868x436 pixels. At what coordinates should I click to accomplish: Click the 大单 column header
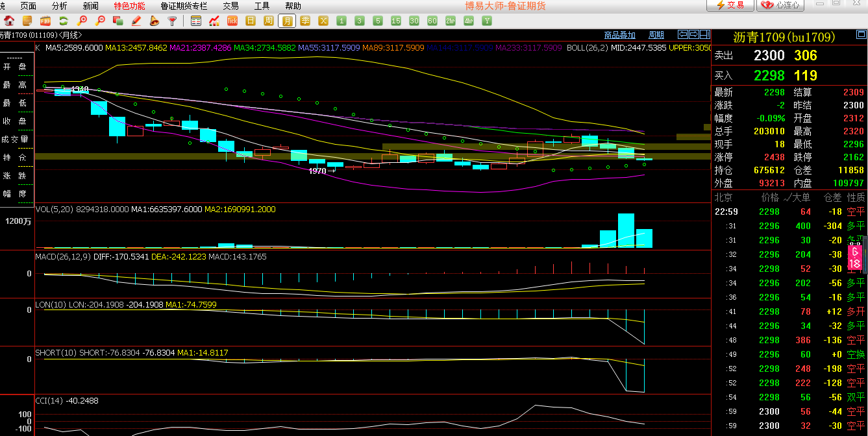[x=800, y=197]
